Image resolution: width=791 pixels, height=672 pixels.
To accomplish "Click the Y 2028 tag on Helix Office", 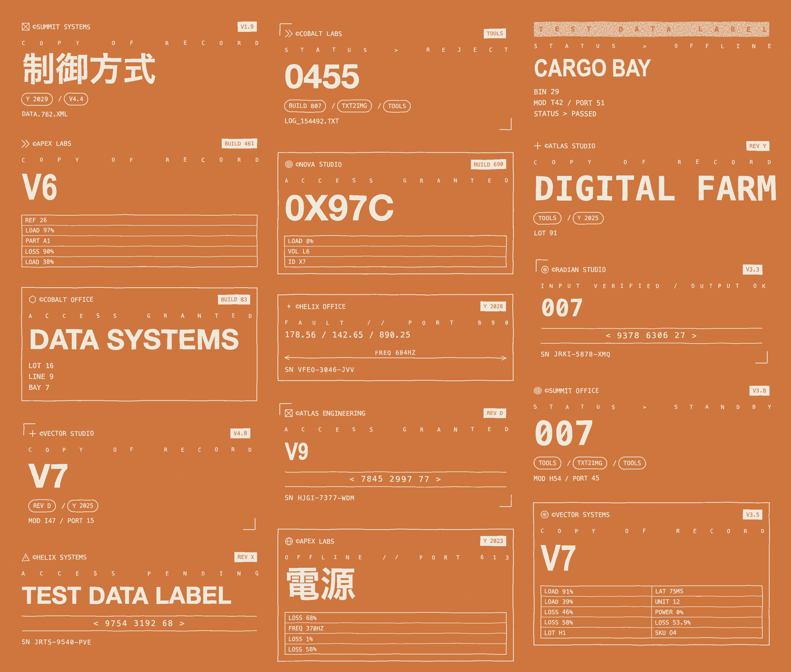I will (x=493, y=306).
